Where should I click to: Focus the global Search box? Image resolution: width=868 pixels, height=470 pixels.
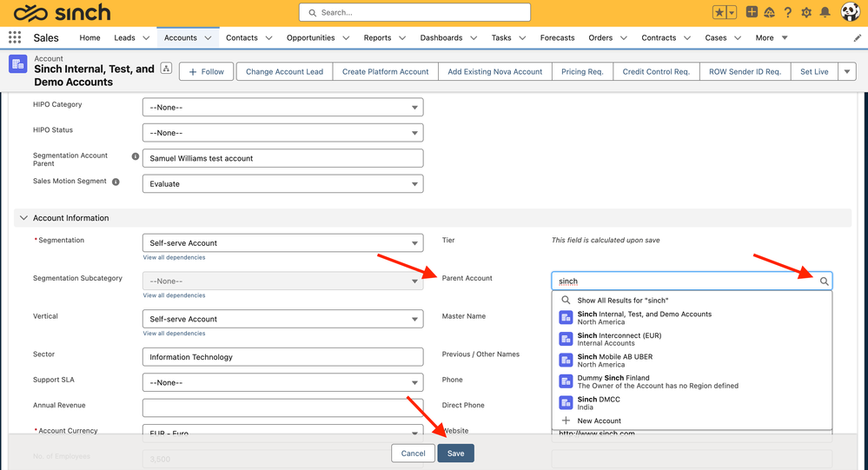click(414, 12)
